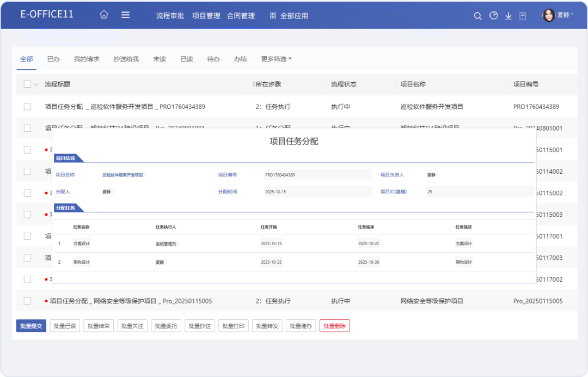The height and width of the screenshot is (377, 588).
Task: Click the user avatar of 夏静
Action: pyautogui.click(x=548, y=15)
